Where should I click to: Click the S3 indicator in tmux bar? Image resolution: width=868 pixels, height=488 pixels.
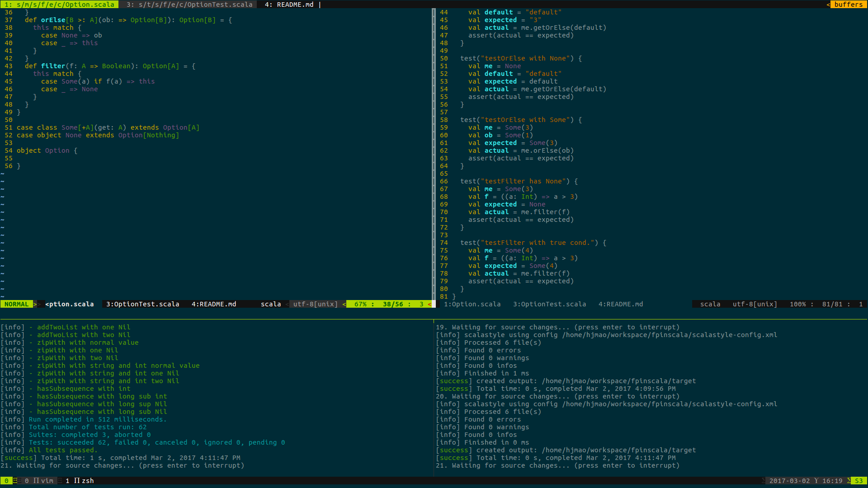[x=859, y=481]
